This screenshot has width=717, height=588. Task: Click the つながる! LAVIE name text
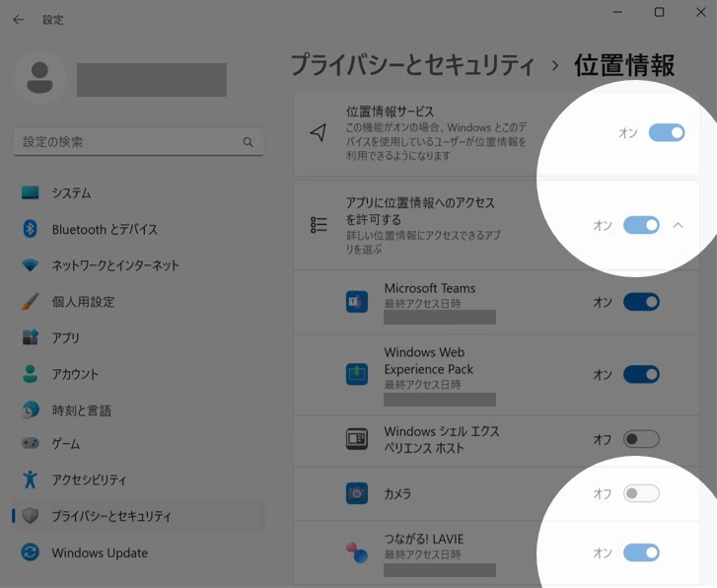point(424,539)
